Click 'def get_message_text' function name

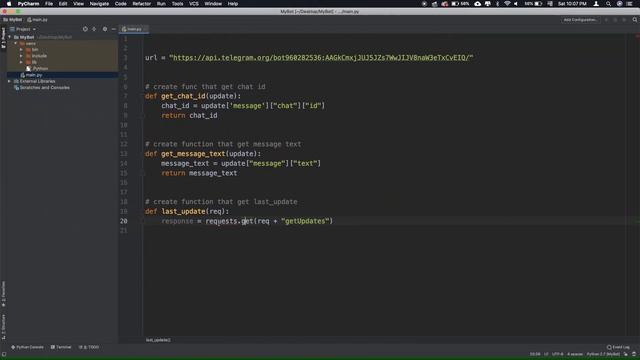pyautogui.click(x=193, y=154)
